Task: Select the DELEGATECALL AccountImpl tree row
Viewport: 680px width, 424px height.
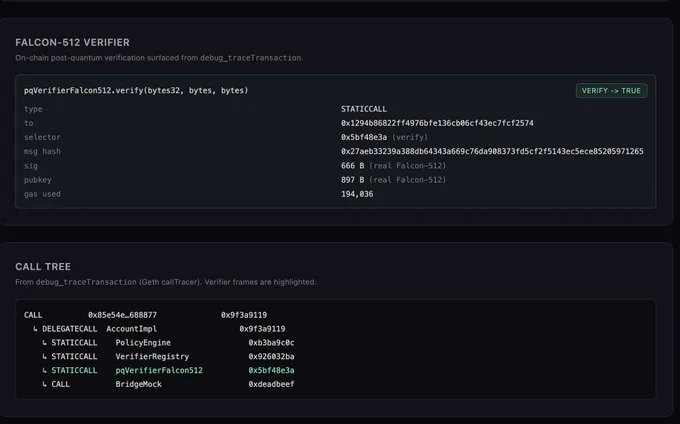Action: point(159,329)
